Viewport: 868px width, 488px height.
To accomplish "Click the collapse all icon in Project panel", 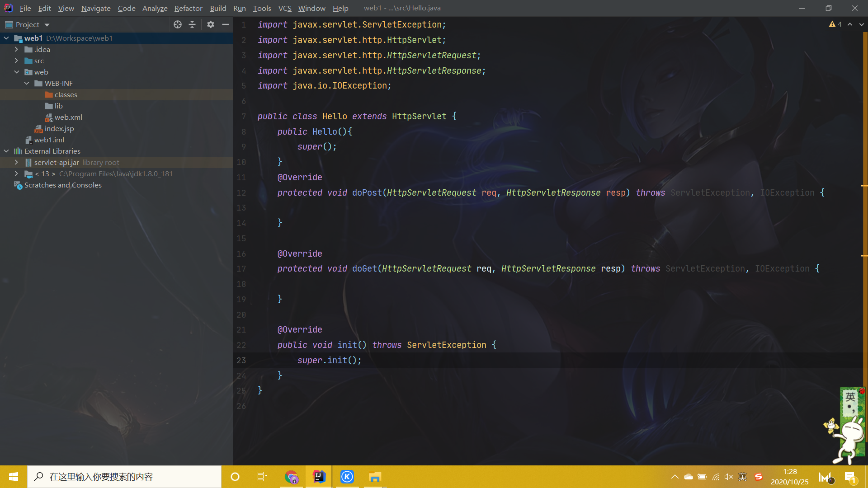I will [192, 24].
